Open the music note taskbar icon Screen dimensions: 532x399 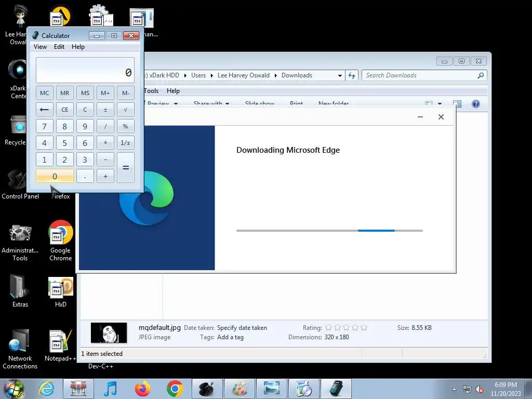pyautogui.click(x=111, y=389)
